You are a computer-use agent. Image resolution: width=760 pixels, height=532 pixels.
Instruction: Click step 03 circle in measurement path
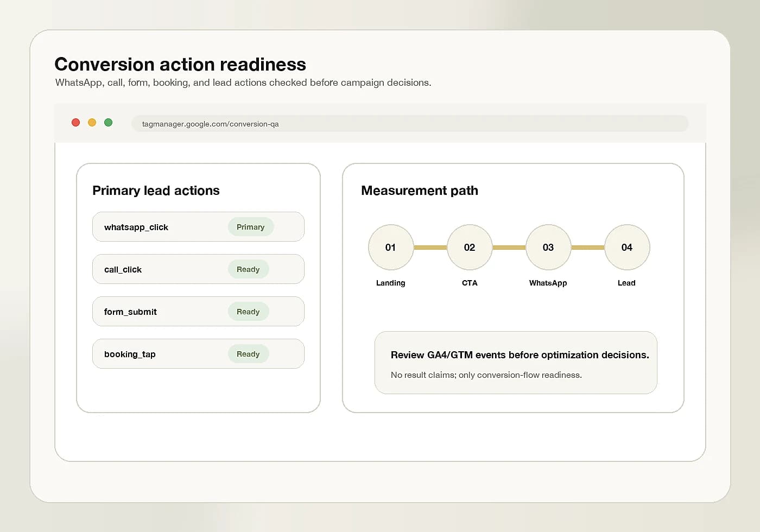[x=548, y=248]
